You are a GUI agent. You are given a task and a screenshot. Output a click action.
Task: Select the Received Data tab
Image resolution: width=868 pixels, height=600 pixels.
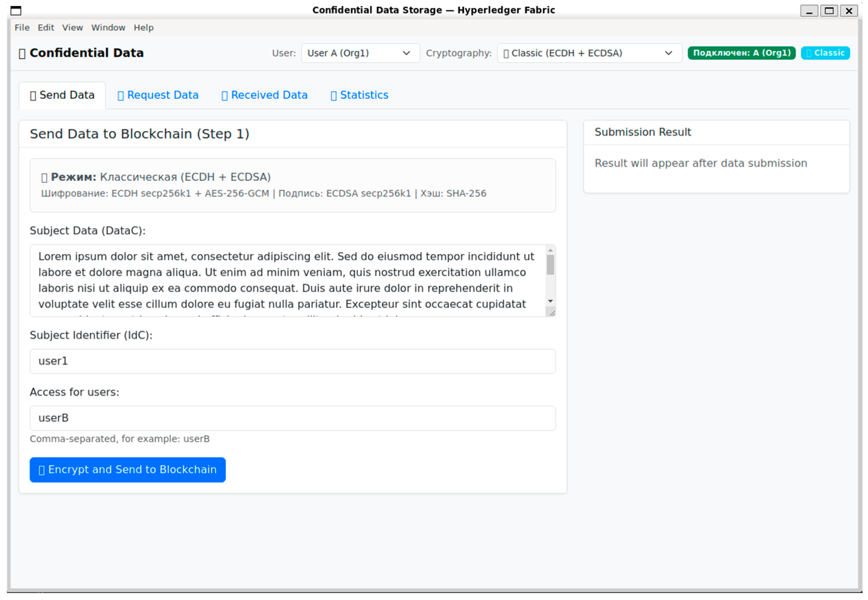click(265, 95)
